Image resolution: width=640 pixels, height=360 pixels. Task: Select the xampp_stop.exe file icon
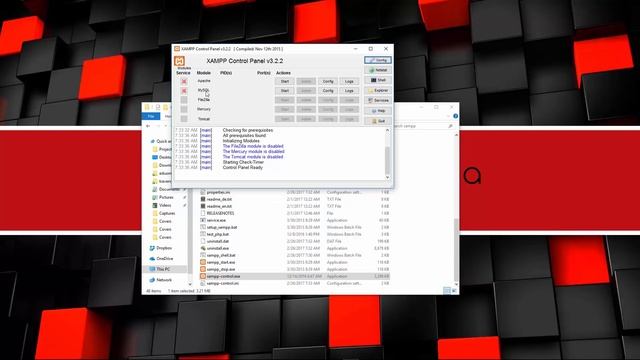[203, 269]
